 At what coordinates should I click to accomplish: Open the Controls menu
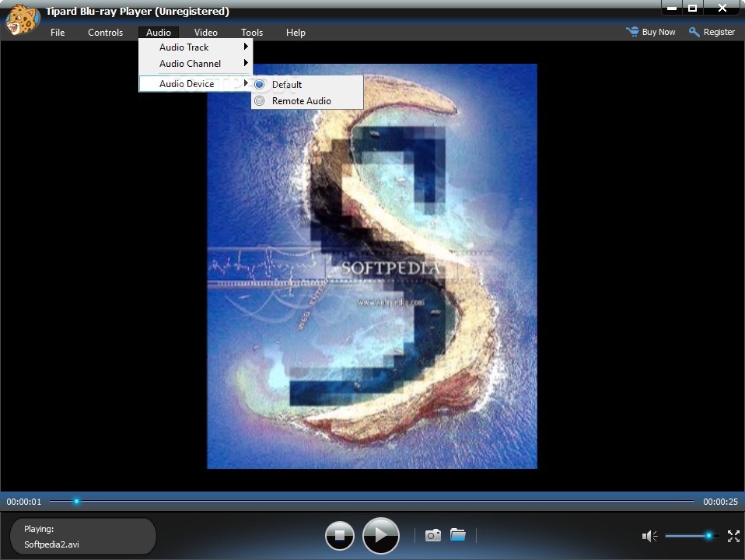point(106,33)
